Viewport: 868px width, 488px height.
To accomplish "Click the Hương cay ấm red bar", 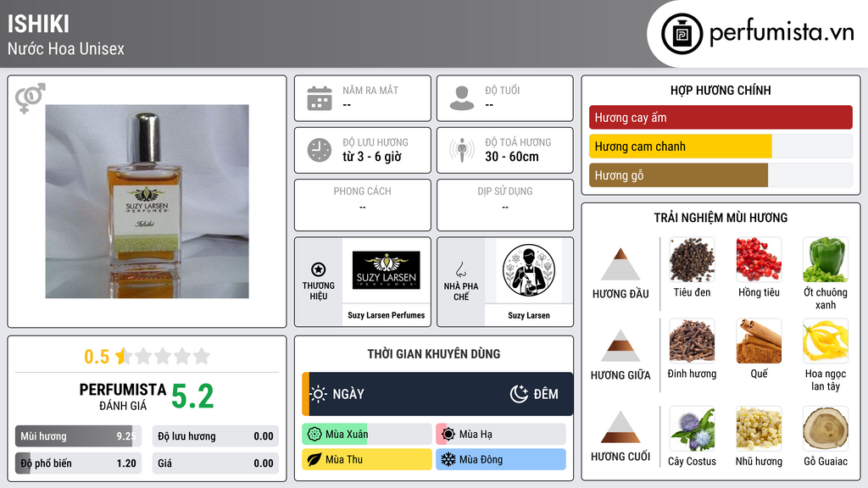I will [x=721, y=117].
